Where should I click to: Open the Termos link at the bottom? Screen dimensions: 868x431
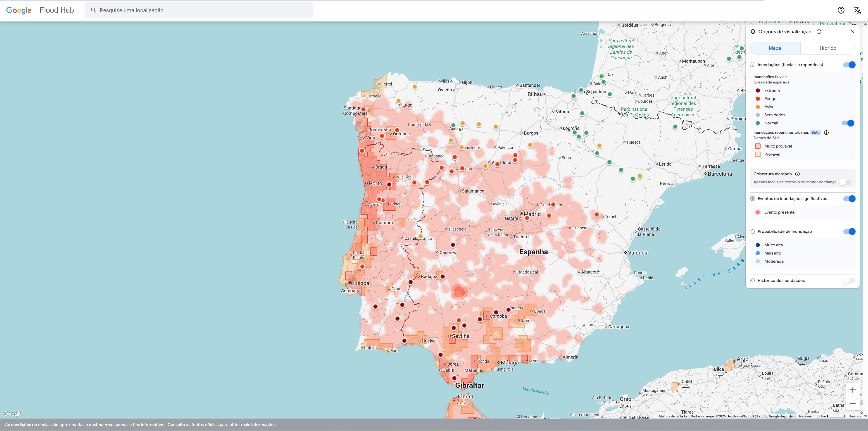click(x=855, y=416)
